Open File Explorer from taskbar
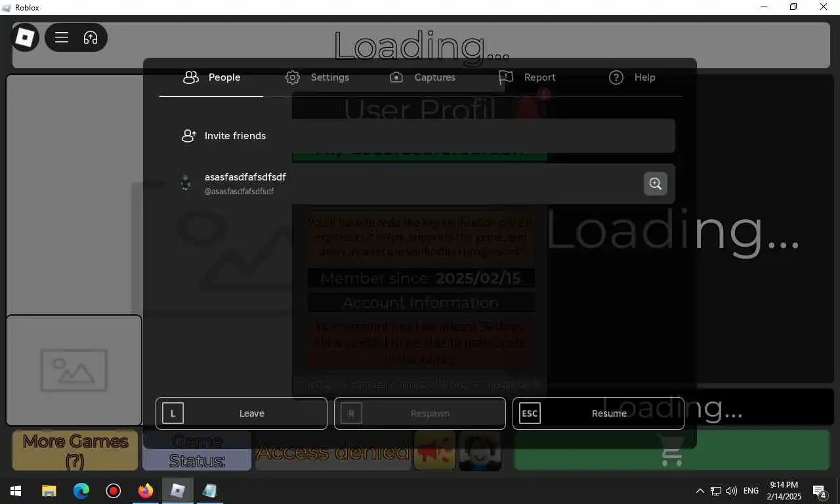Screen dimensions: 840x504 (49, 491)
